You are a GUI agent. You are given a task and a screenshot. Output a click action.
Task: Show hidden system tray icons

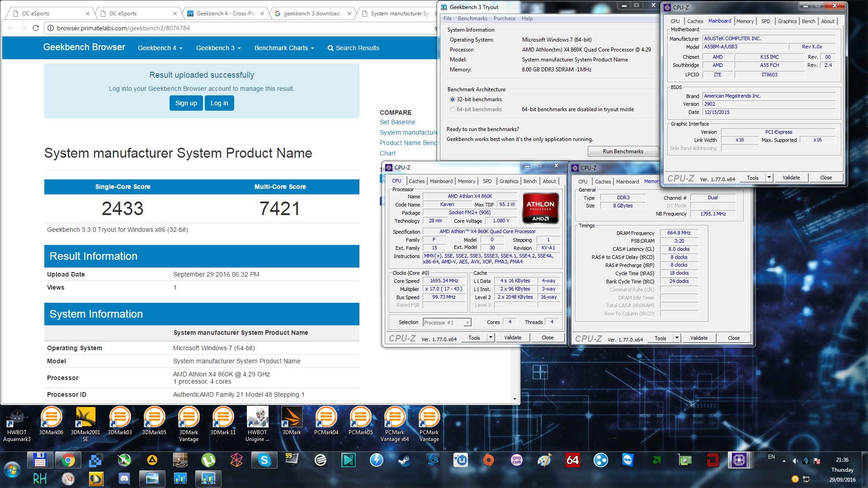pos(784,461)
